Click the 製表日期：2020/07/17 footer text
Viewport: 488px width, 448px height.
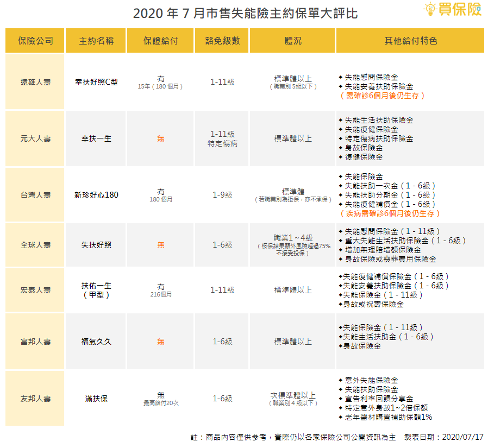point(444,437)
